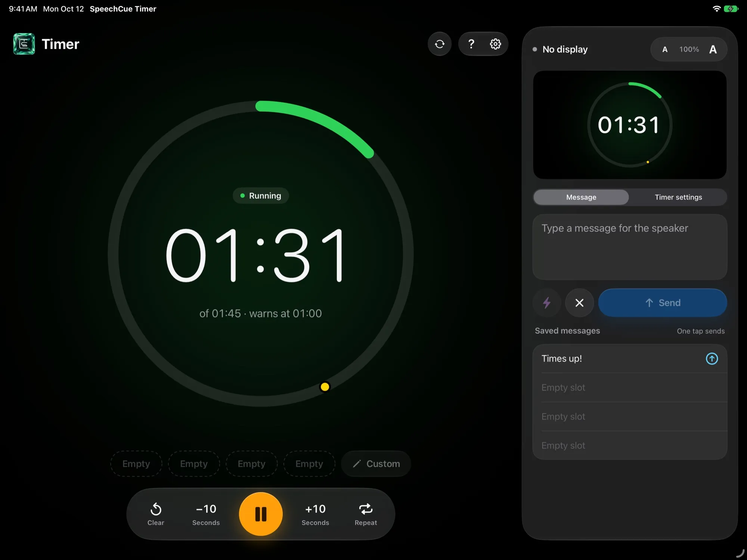747x560 pixels.
Task: Click the SpeechCue app logo
Action: [x=24, y=44]
